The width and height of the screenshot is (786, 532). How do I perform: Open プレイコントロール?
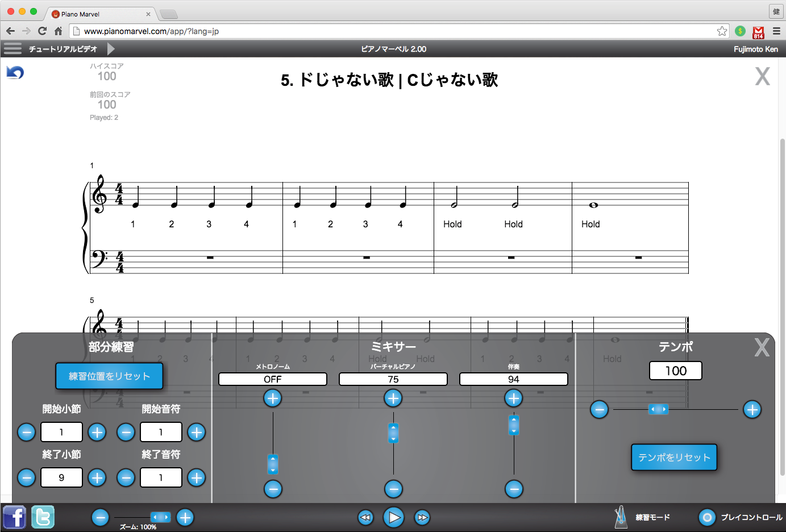[x=751, y=518]
